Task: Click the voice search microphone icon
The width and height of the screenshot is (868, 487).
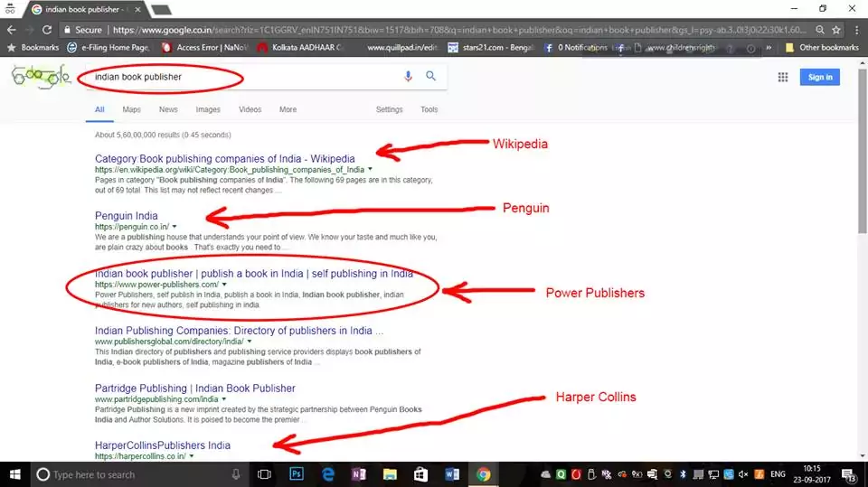Action: [408, 77]
